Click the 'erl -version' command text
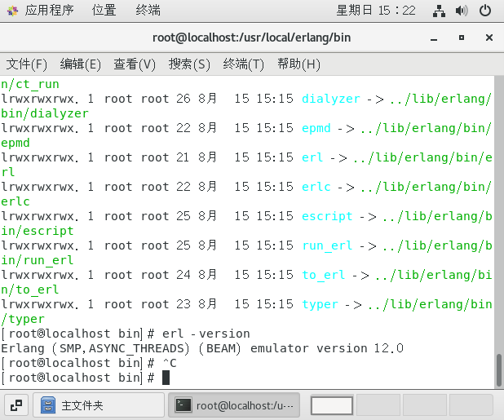Screen dimensions: 504x420 pyautogui.click(x=206, y=334)
